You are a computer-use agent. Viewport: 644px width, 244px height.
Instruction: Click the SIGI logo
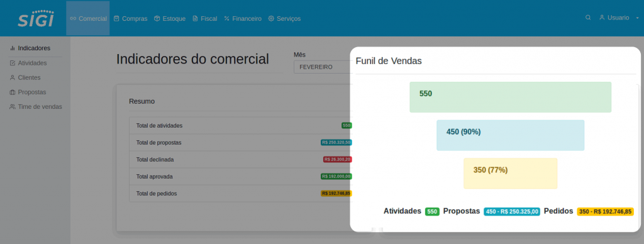tap(36, 18)
